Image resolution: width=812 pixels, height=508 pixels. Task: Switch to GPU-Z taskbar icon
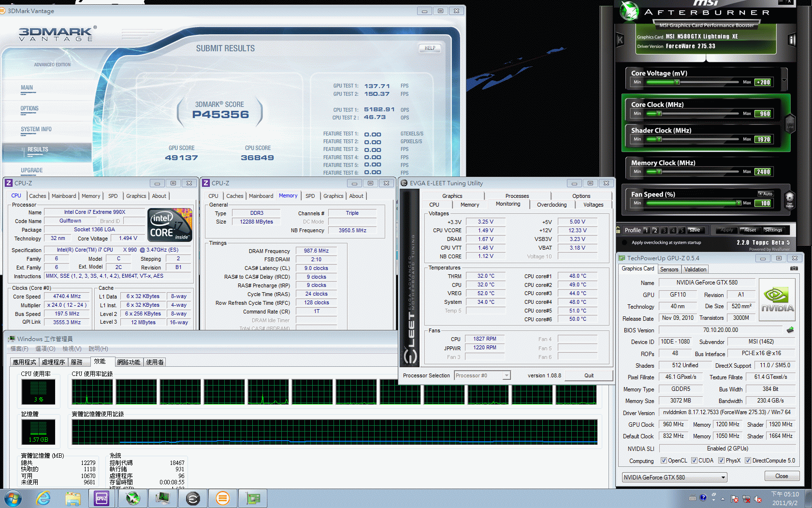(253, 498)
